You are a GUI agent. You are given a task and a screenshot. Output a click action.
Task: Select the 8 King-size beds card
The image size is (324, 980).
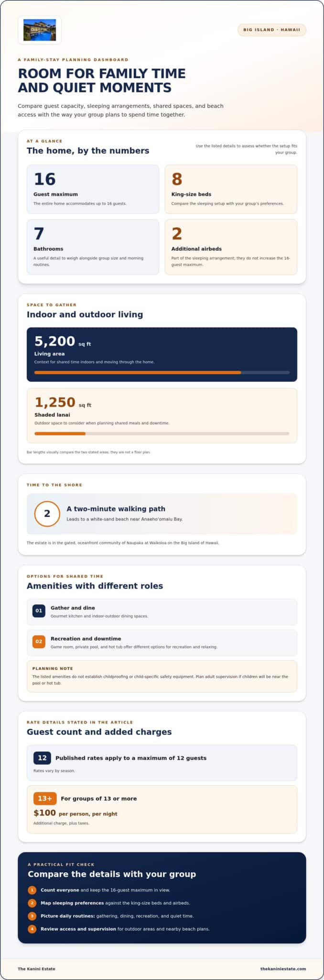pos(231,189)
